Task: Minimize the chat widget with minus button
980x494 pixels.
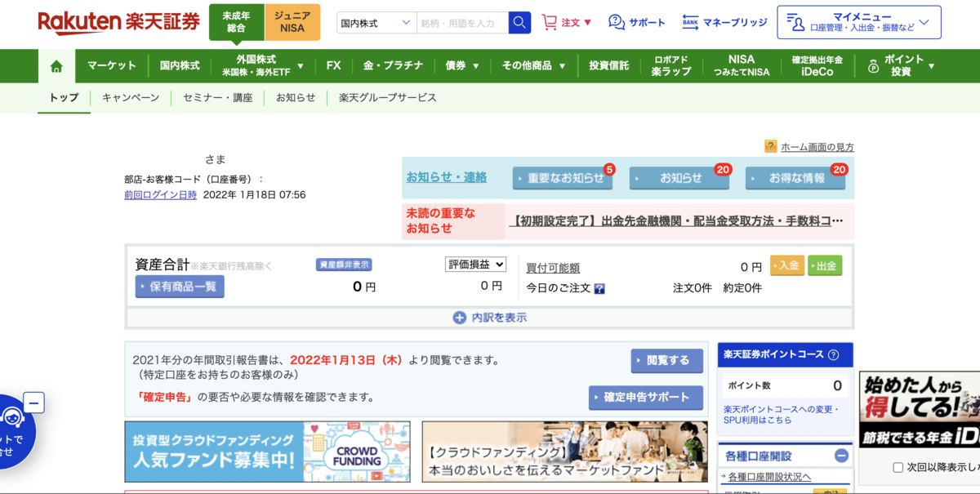Action: 33,403
